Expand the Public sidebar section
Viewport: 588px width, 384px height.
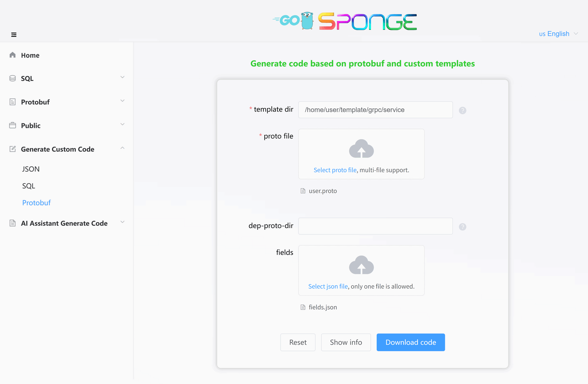[67, 126]
